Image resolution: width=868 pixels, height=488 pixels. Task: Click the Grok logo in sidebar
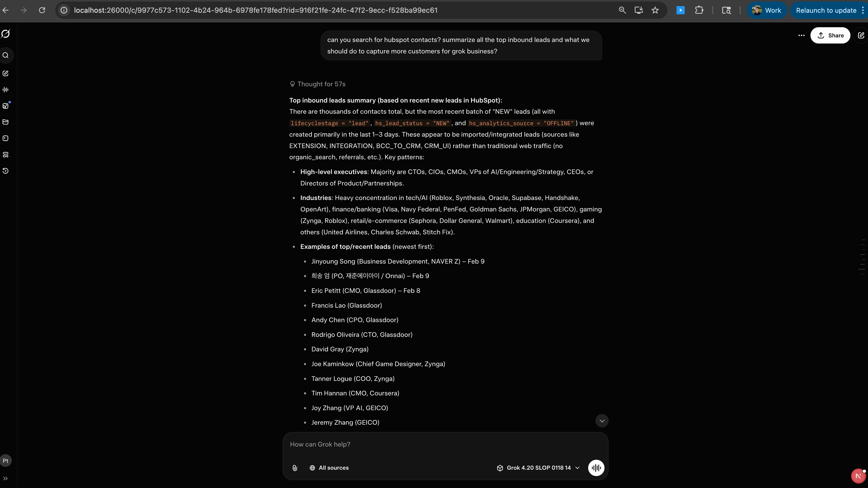[x=6, y=34]
